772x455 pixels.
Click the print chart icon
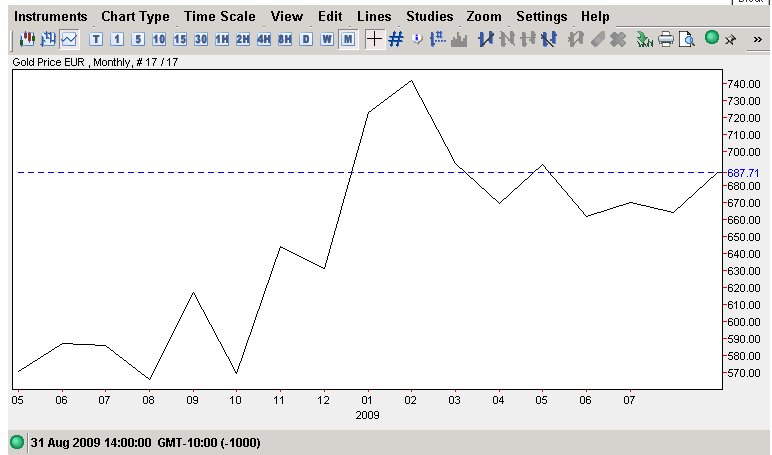(665, 39)
